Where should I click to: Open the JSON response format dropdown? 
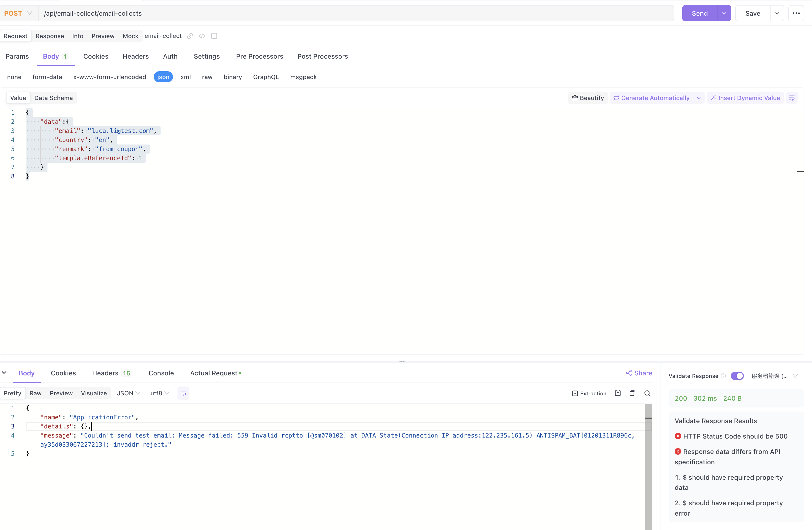click(128, 393)
